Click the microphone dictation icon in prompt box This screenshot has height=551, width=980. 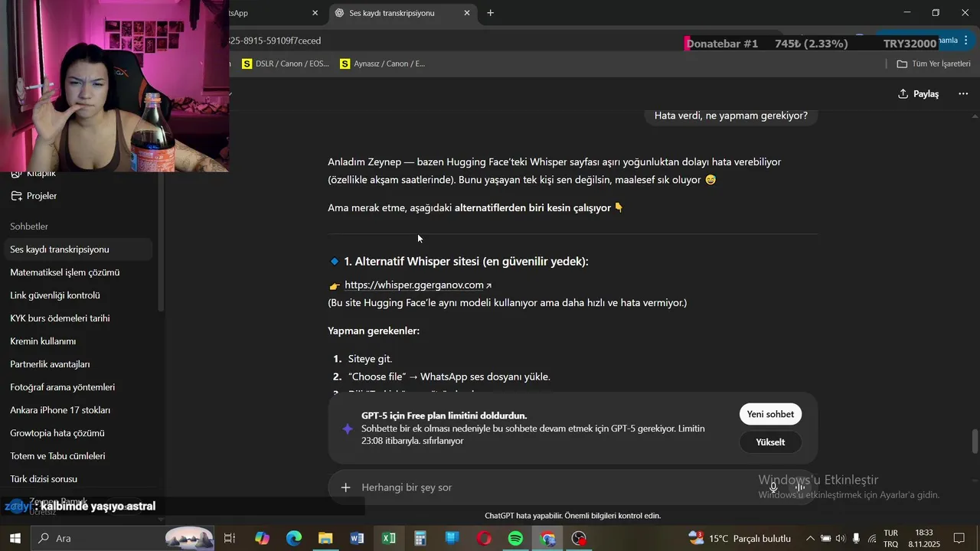(x=773, y=487)
